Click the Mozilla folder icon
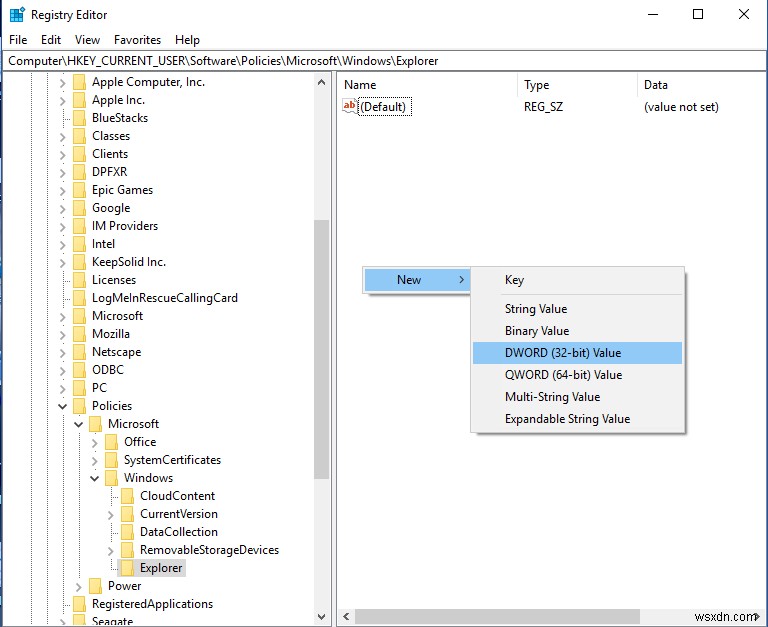Viewport: 768px width, 627px height. (x=79, y=334)
